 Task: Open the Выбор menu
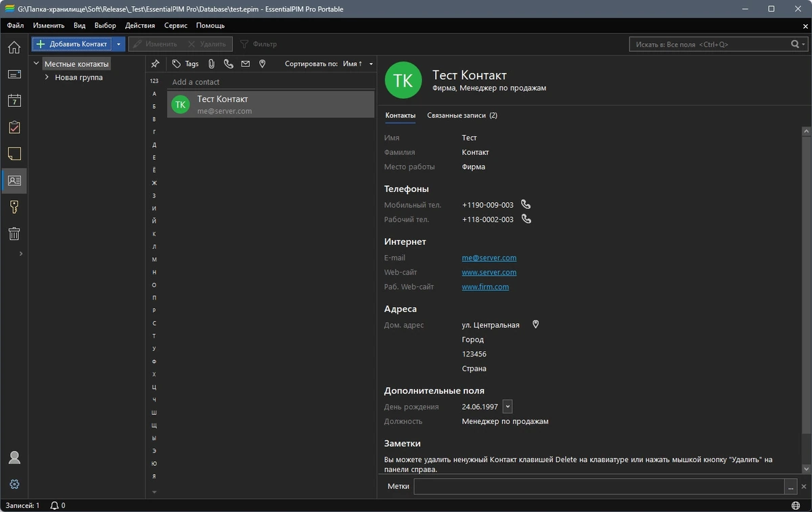105,26
